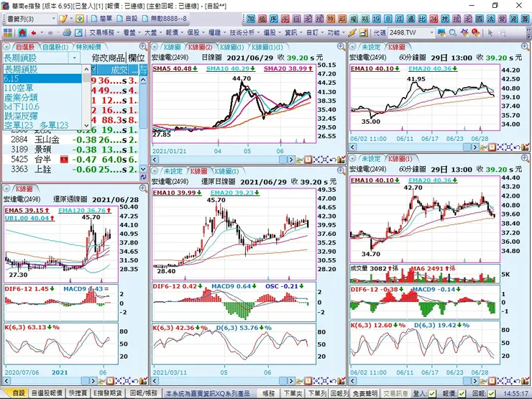The image size is (532, 399).
Task: Toggle the 回報 report status checkbox
Action: tap(491, 393)
